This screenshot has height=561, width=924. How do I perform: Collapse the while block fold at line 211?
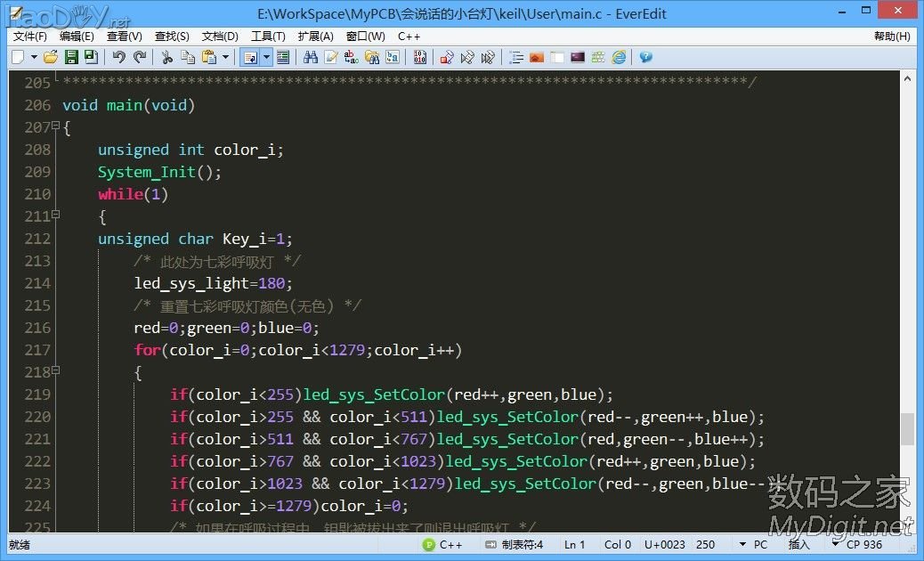click(x=55, y=215)
